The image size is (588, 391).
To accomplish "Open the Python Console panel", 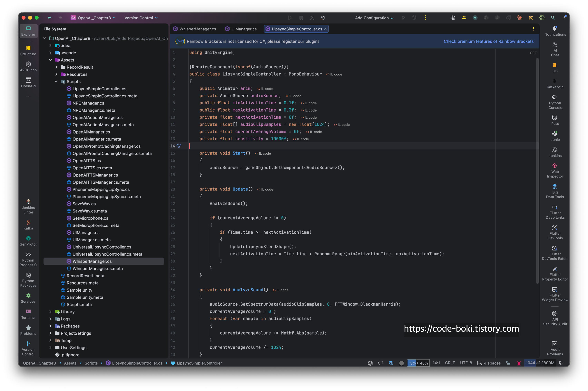I will coord(555,102).
